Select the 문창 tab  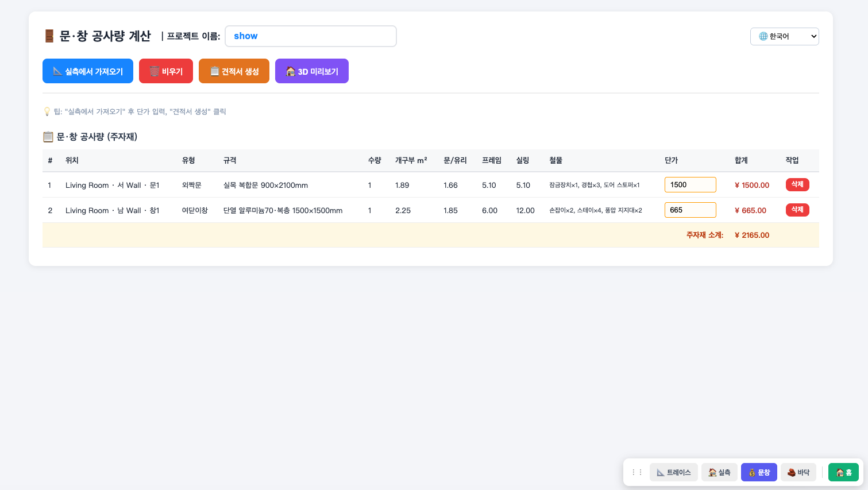pyautogui.click(x=759, y=472)
